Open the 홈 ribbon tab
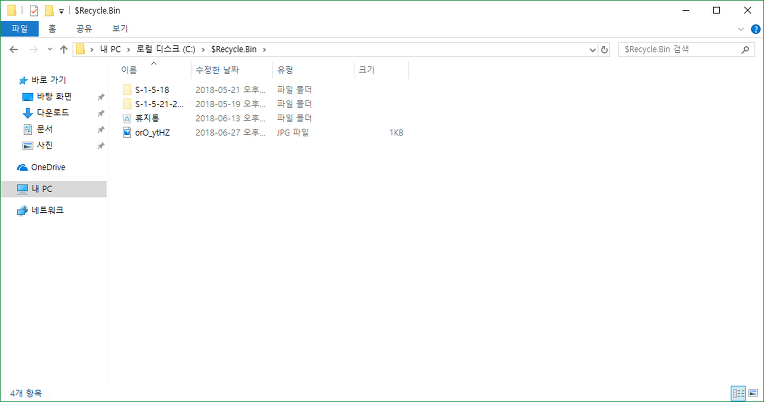 click(52, 29)
